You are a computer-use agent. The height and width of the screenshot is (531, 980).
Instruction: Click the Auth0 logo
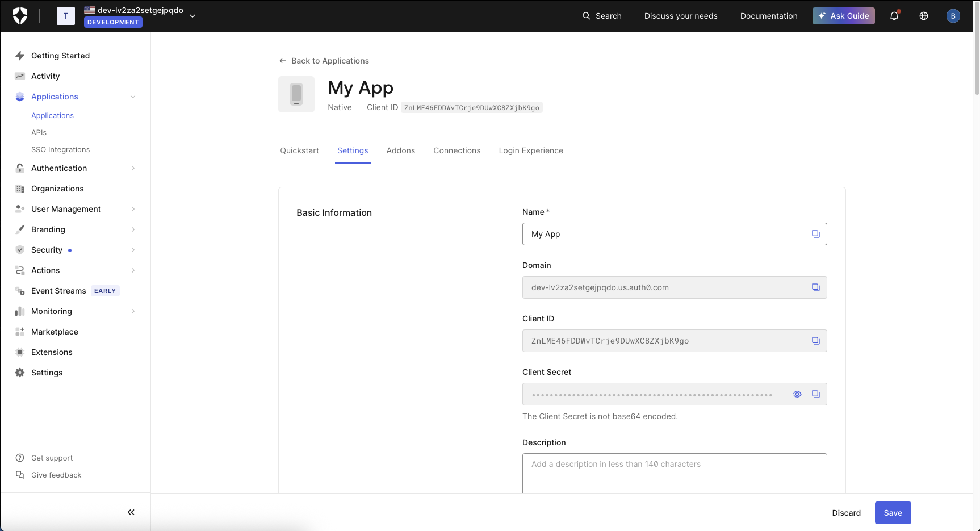22,15
